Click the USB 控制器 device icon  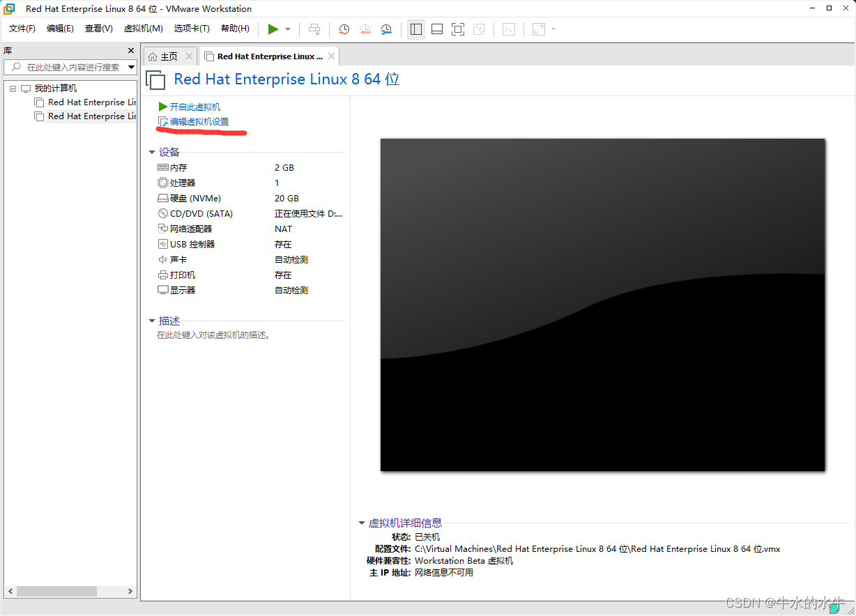click(163, 245)
